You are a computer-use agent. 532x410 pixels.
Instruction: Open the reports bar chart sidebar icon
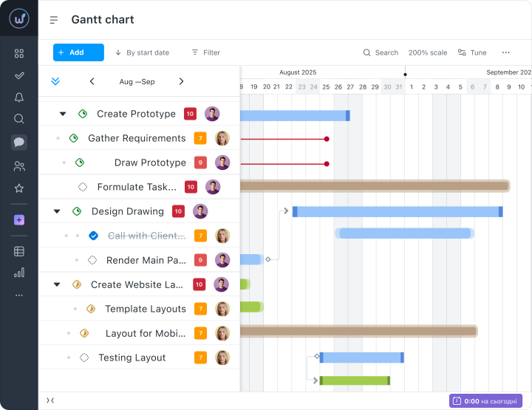point(19,273)
